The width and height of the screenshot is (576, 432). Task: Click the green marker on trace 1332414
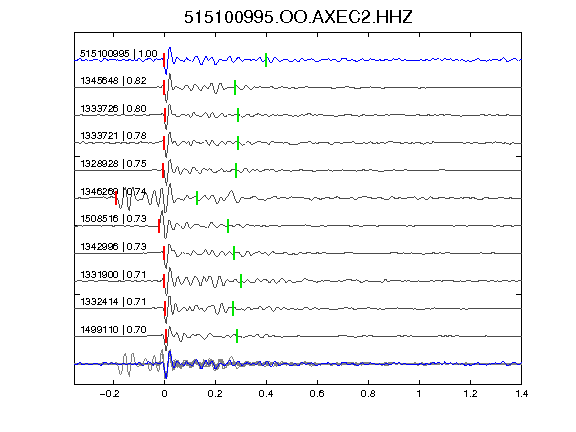click(x=233, y=309)
